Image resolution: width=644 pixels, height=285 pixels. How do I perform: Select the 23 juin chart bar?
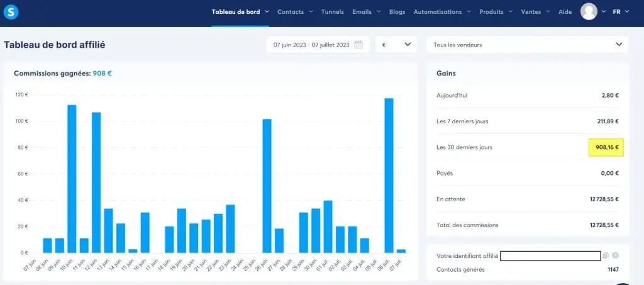pos(230,229)
